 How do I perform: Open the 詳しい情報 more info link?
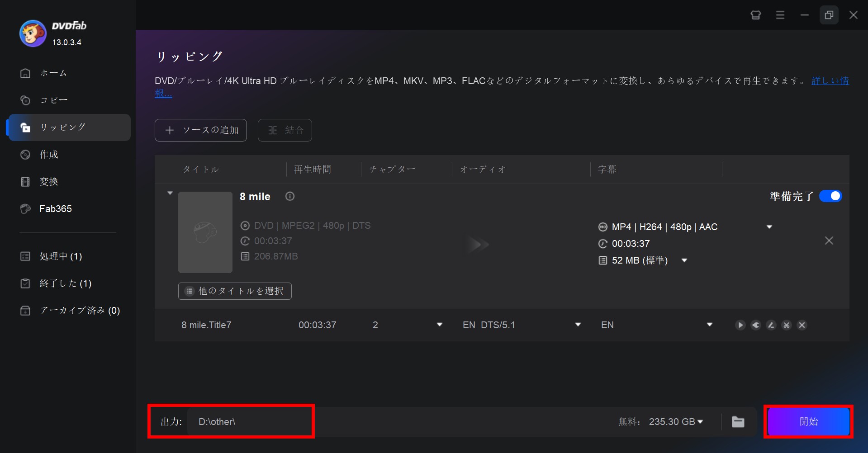tap(830, 81)
